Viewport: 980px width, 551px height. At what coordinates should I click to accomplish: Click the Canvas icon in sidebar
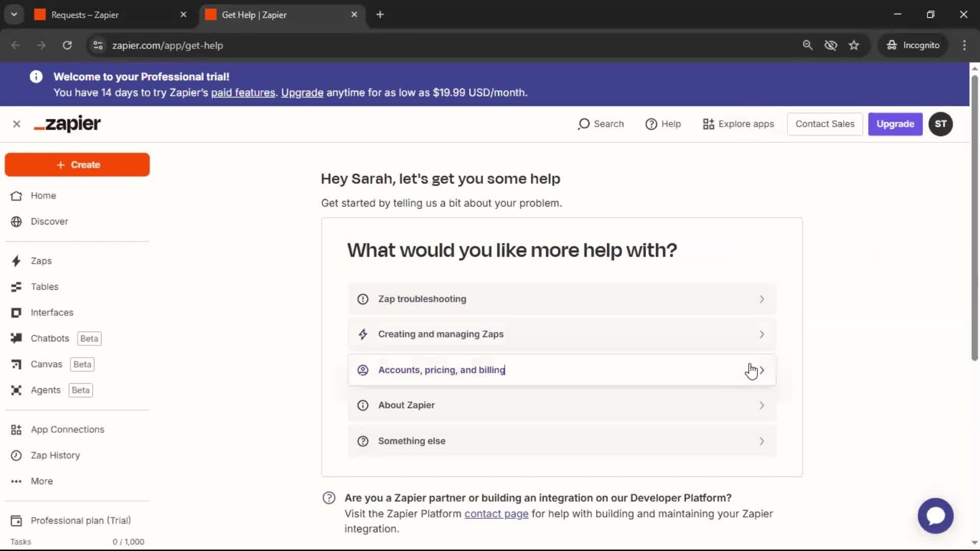16,364
